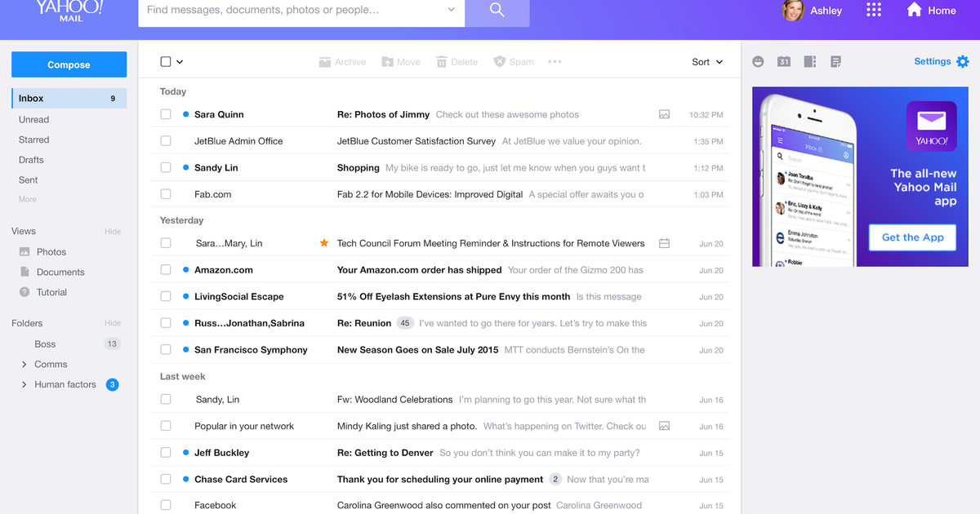The height and width of the screenshot is (514, 980).
Task: Click the Settings gear icon
Action: [x=962, y=61]
